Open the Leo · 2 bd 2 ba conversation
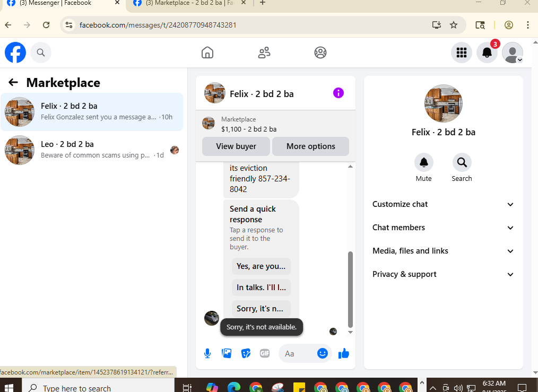Screen dimensions: 538x392 click(x=92, y=150)
